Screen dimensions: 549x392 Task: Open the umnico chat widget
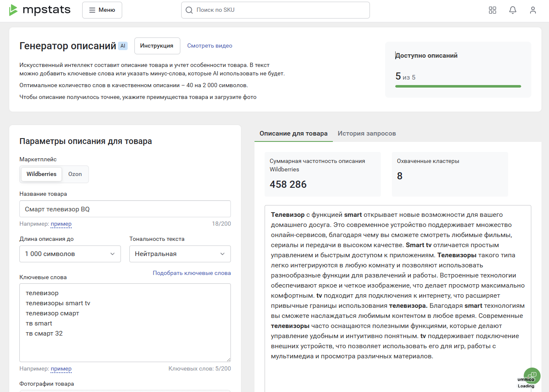532,376
